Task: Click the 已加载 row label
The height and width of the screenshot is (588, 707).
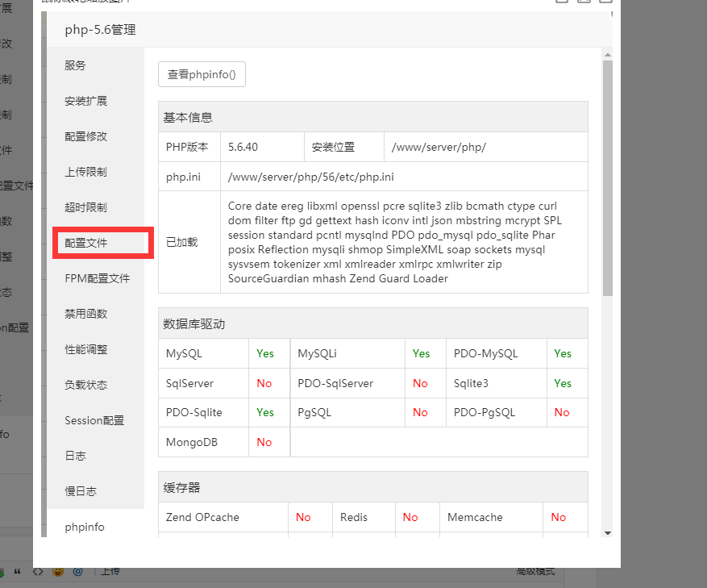Action: tap(181, 242)
